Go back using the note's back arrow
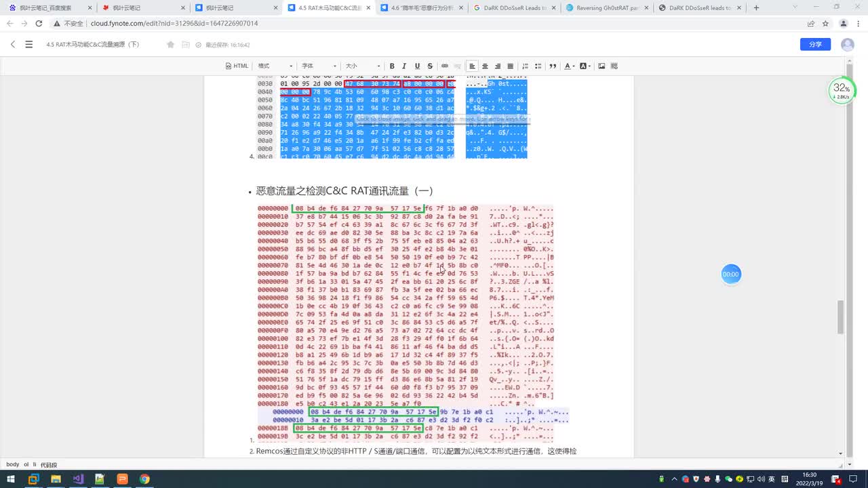The height and width of the screenshot is (488, 868). click(12, 44)
